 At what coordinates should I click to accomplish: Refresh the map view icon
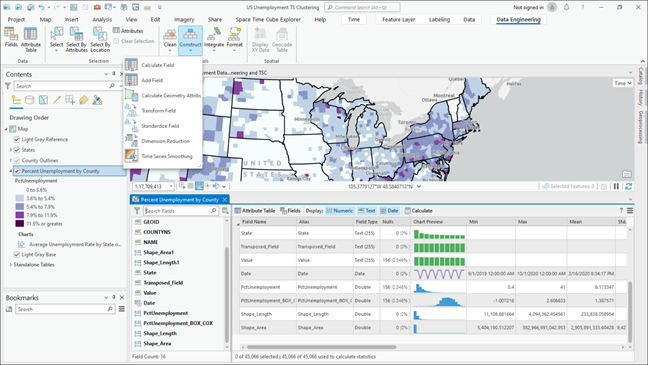(x=629, y=186)
